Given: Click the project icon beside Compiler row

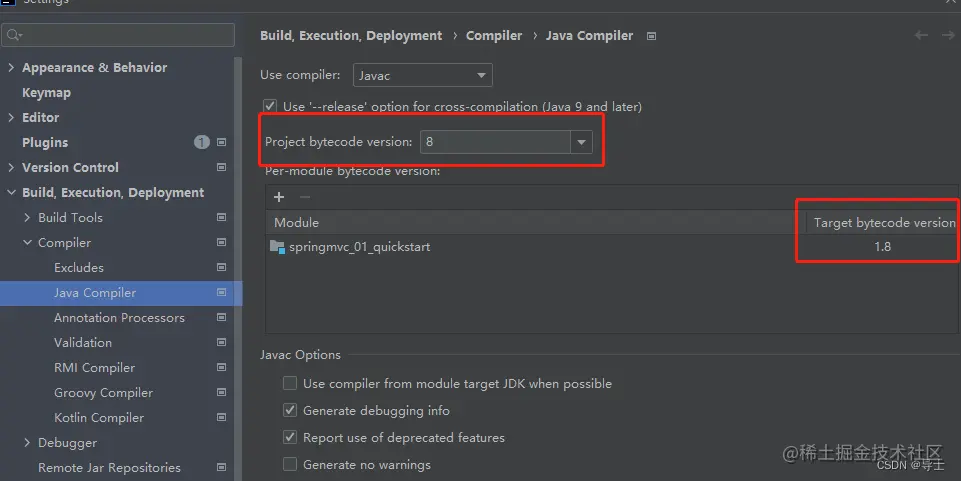Looking at the screenshot, I should coord(221,243).
